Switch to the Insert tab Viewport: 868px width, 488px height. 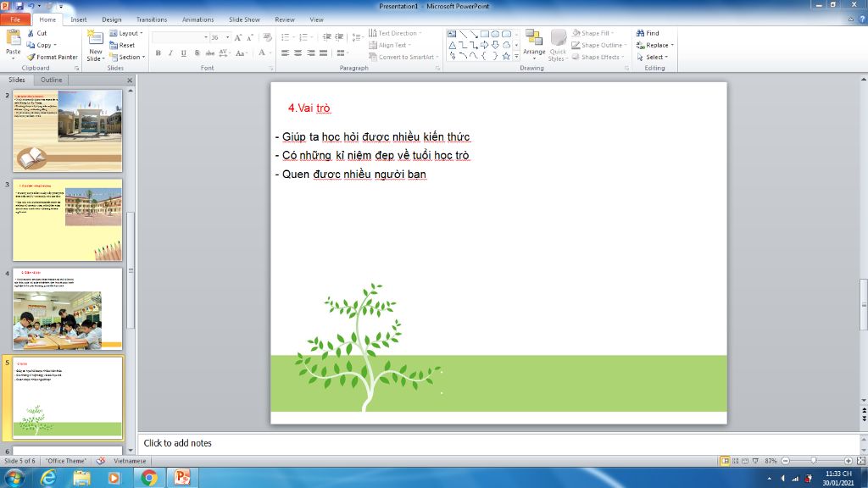pyautogui.click(x=79, y=19)
